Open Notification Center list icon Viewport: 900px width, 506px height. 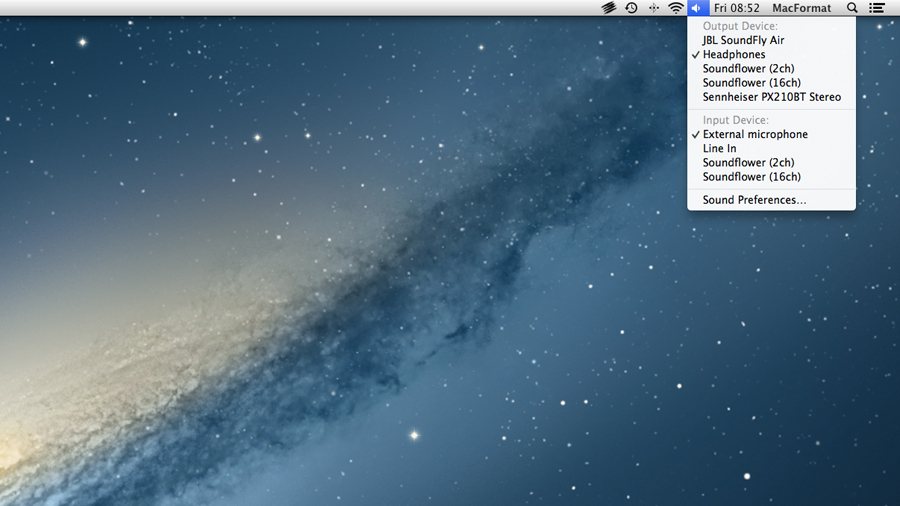876,8
